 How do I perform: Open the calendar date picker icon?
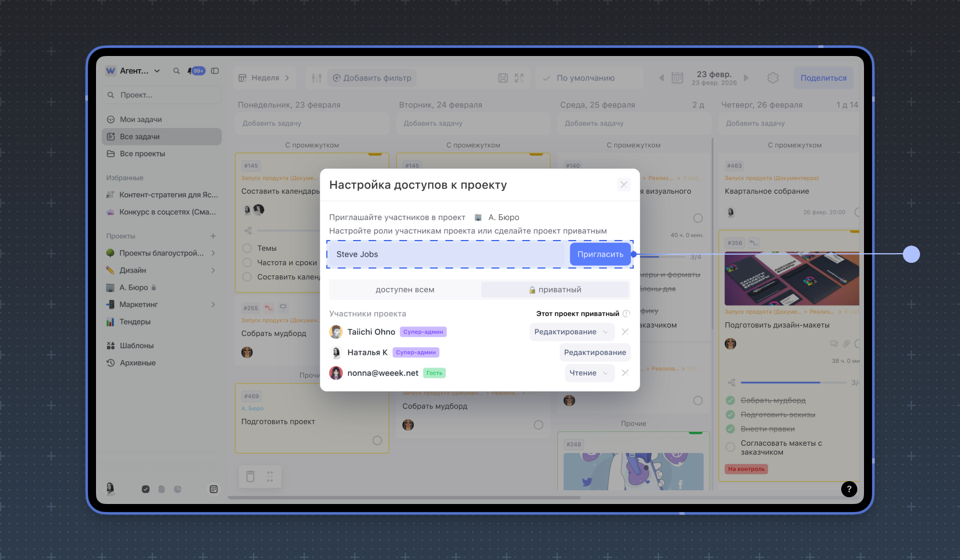pos(677,78)
